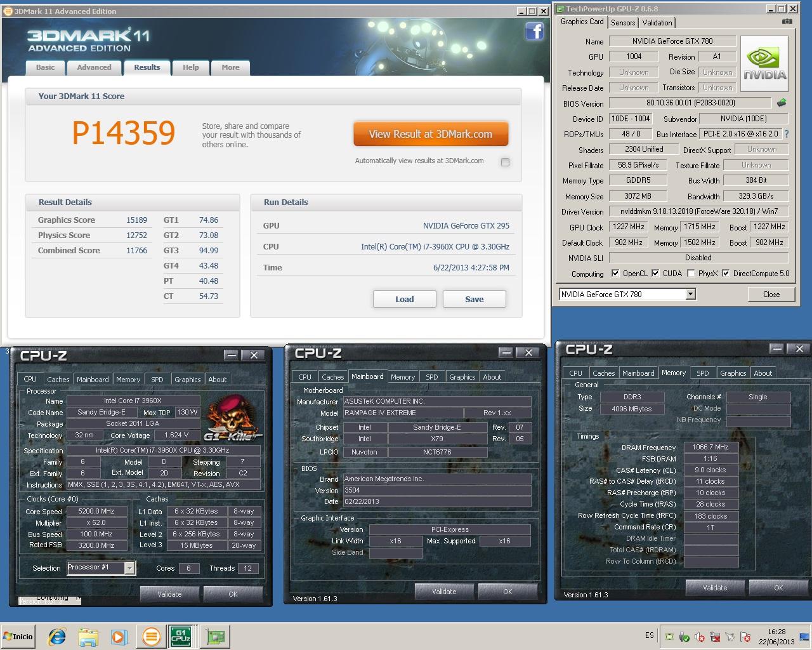Click the ES language indicator in tray
The height and width of the screenshot is (650, 812).
pyautogui.click(x=649, y=635)
